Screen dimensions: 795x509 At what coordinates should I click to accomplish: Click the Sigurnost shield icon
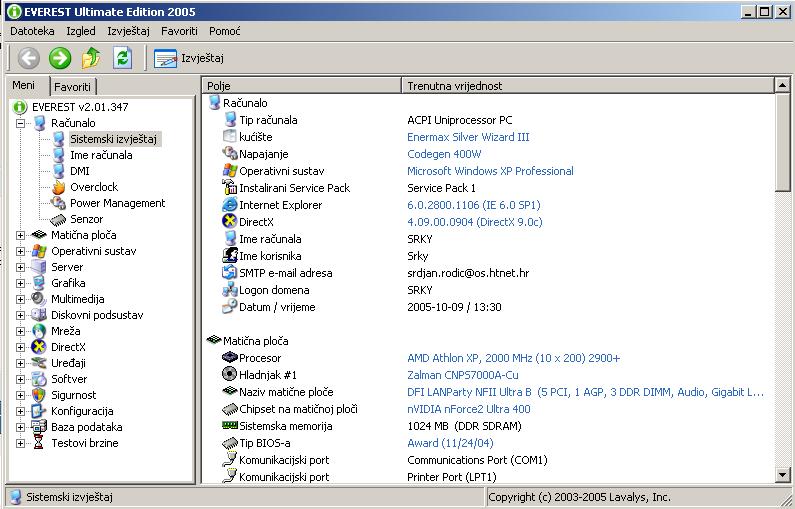[39, 395]
